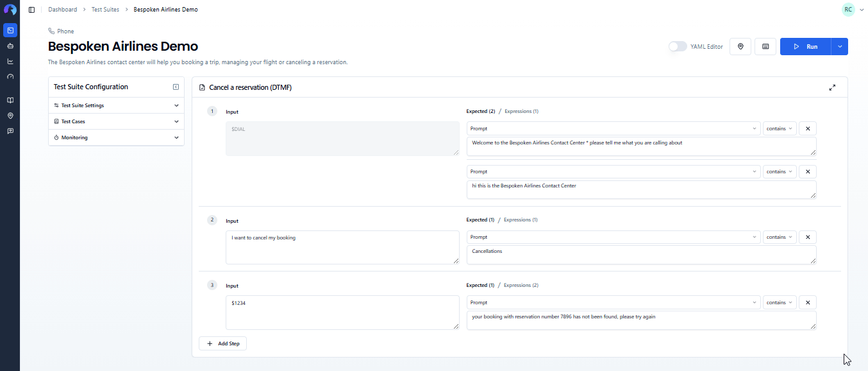
Task: Click the Bespoken bird logo
Action: [10, 10]
